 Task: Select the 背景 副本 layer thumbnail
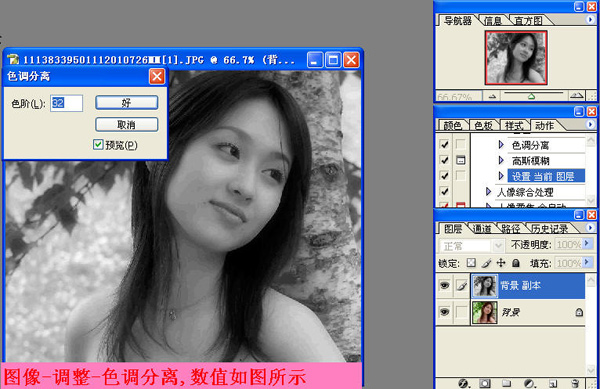click(x=485, y=285)
